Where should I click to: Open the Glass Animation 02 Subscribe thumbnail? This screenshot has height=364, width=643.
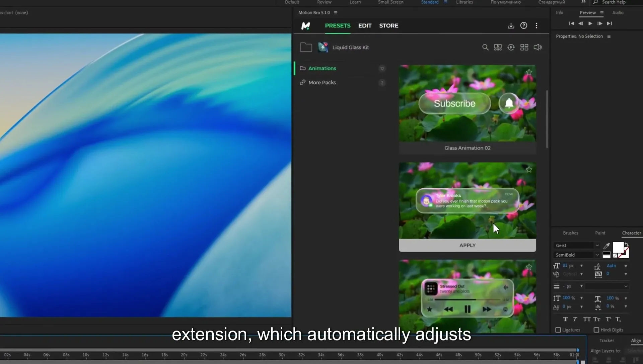[467, 103]
